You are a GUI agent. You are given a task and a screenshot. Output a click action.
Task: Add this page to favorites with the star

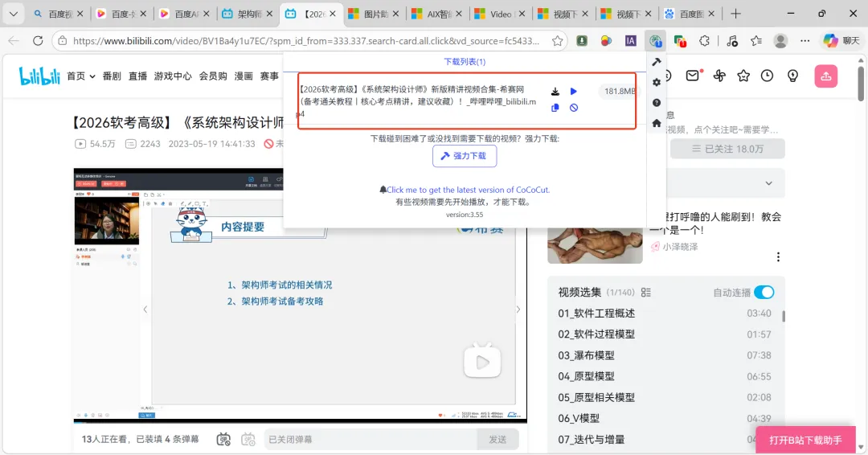558,40
